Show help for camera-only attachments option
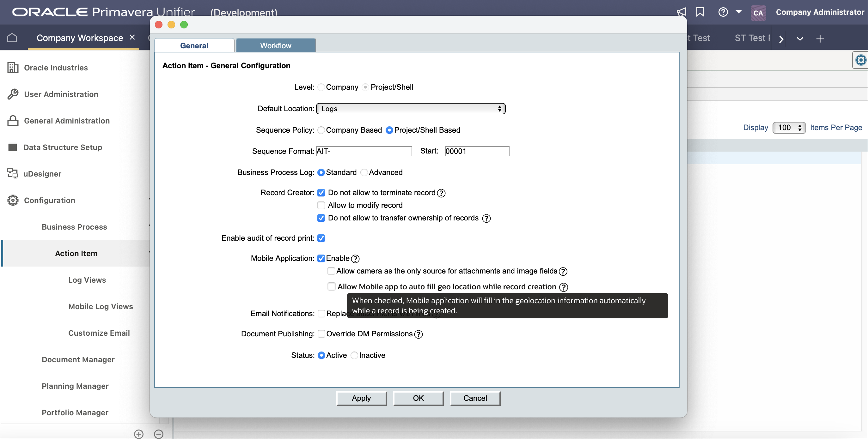The width and height of the screenshot is (868, 439). 563,272
